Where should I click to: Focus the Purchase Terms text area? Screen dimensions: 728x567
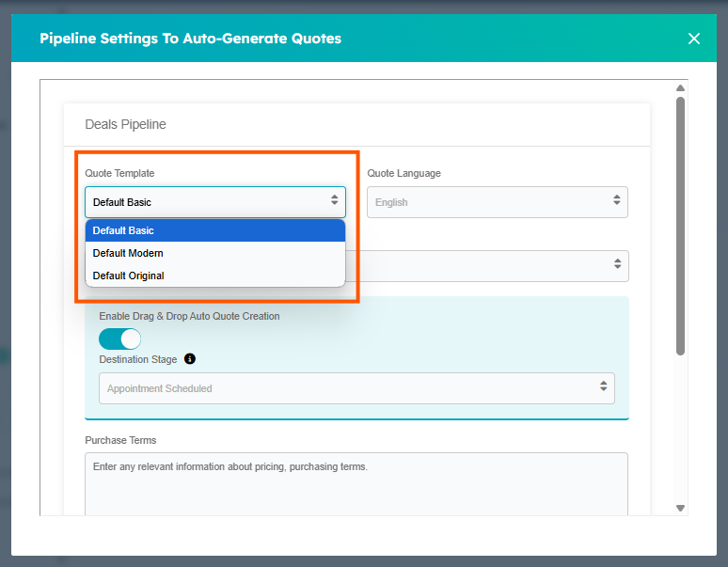356,484
